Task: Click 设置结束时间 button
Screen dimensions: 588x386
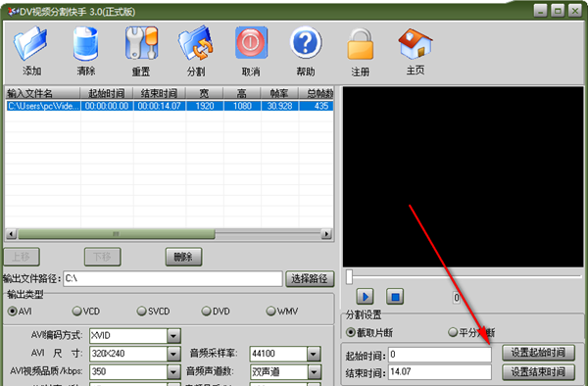Action: (x=538, y=371)
